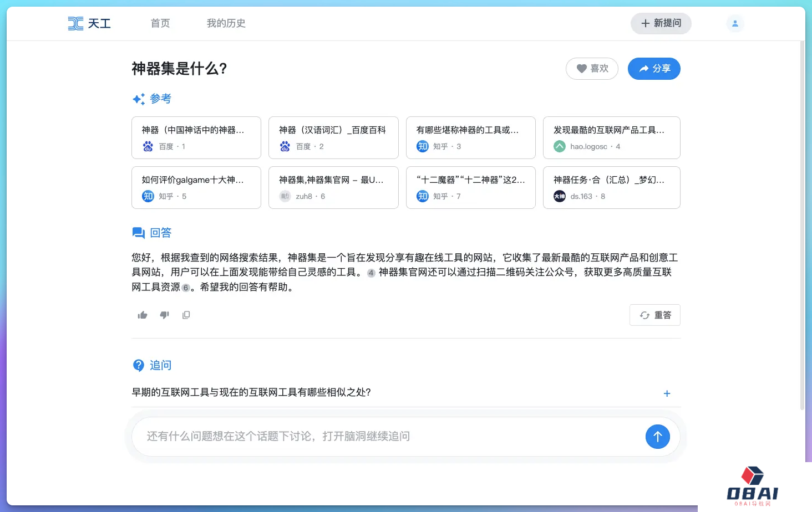Toggle the 喜欢 heart button
Viewport: 812px width, 512px height.
[592, 69]
